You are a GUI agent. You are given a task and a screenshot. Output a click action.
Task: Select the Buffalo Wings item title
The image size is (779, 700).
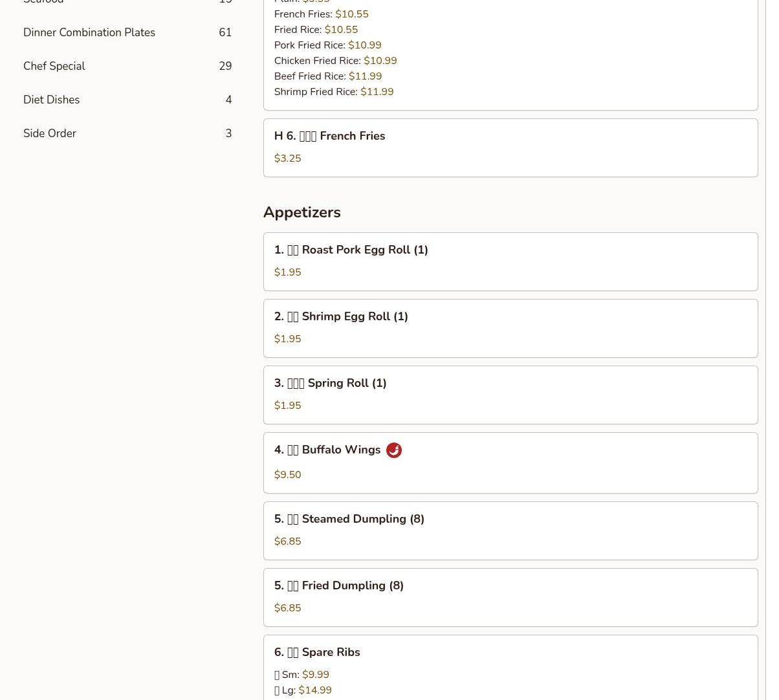327,450
